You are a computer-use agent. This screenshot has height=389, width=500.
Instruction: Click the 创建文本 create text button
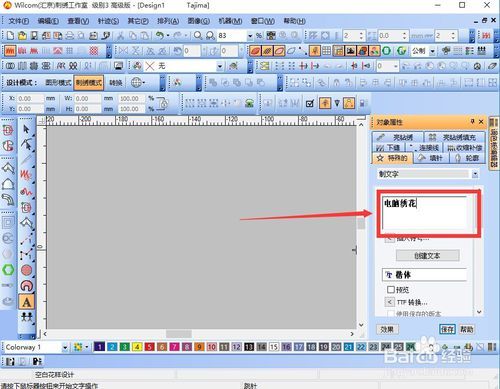[427, 256]
